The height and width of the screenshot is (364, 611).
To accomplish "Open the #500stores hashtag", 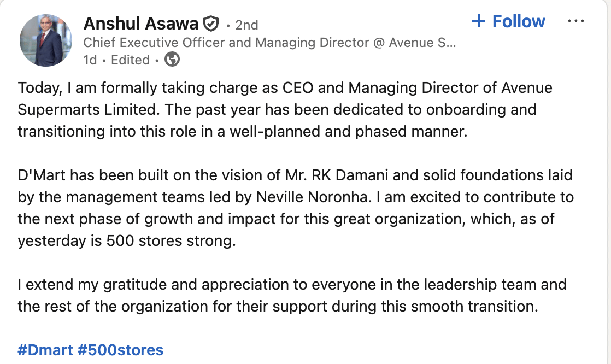I will tap(120, 350).
